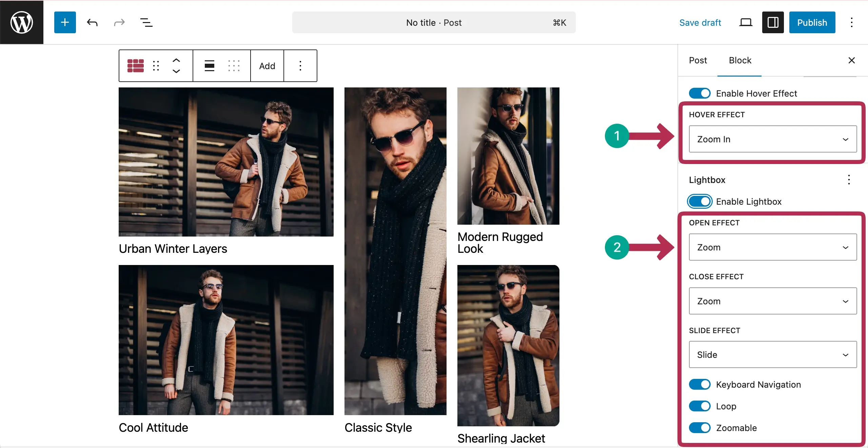The width and height of the screenshot is (868, 448).
Task: Turn off the Loop toggle
Action: (x=699, y=406)
